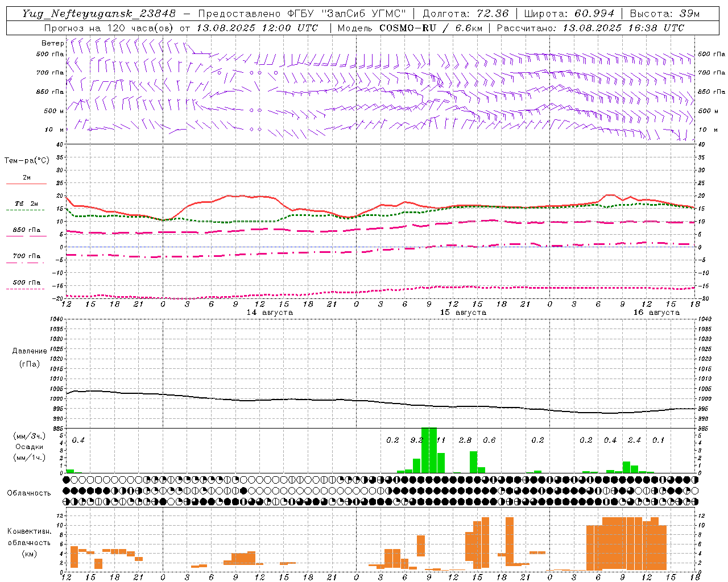
Task: Click the Давление axis title
Action: (30, 351)
